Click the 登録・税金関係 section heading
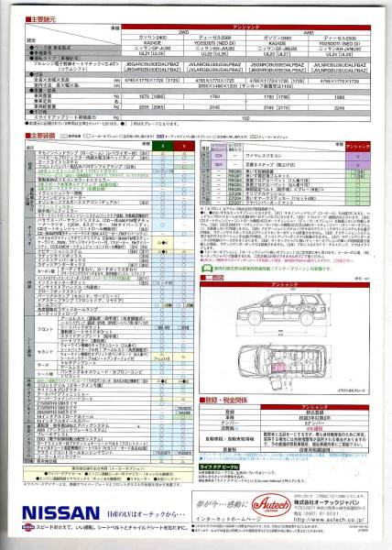Screen dimensions: 392x550 click(223, 401)
